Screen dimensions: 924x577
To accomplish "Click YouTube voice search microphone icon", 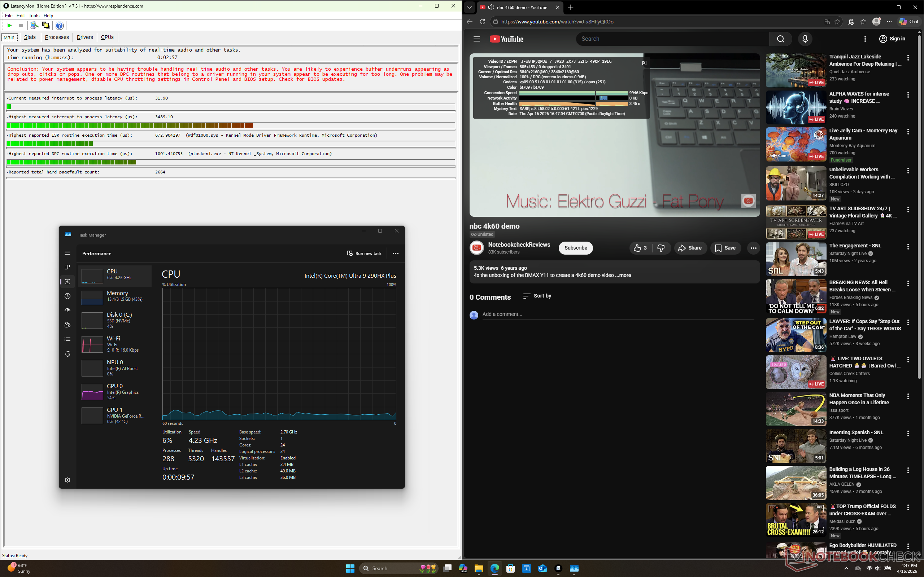I will 805,39.
